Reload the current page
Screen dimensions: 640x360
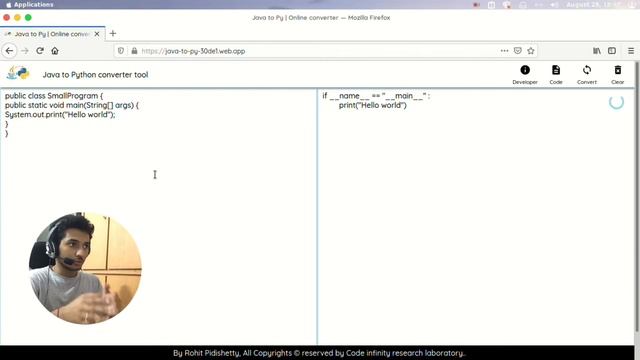40,51
